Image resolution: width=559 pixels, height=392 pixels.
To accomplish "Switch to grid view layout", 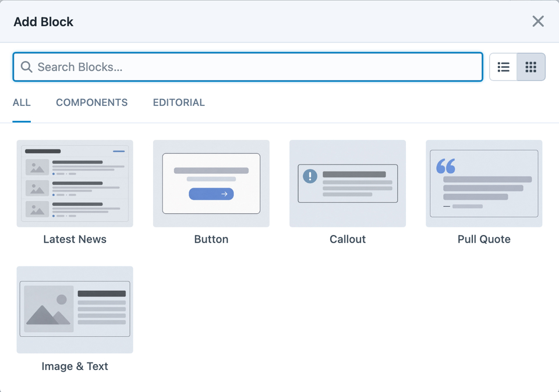I will click(x=531, y=67).
